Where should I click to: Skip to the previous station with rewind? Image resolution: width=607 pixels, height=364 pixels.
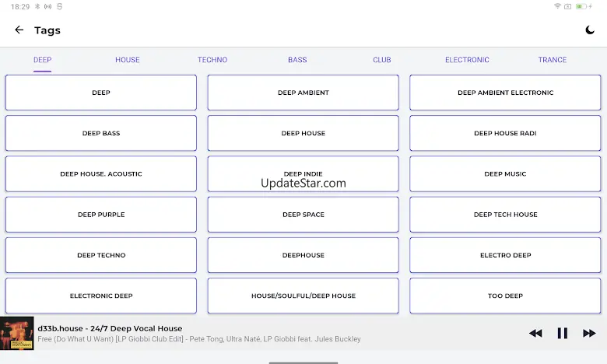(535, 333)
